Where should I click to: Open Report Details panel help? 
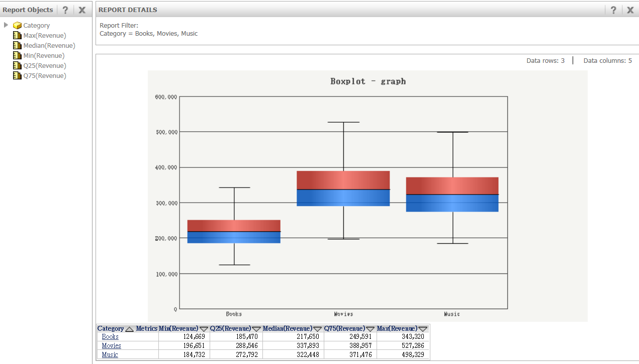[x=613, y=10]
